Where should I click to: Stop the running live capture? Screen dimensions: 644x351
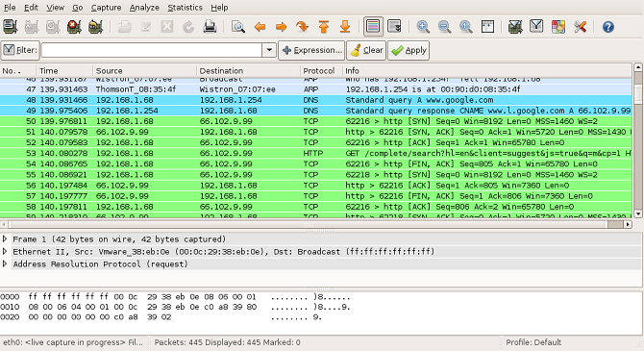pos(74,27)
